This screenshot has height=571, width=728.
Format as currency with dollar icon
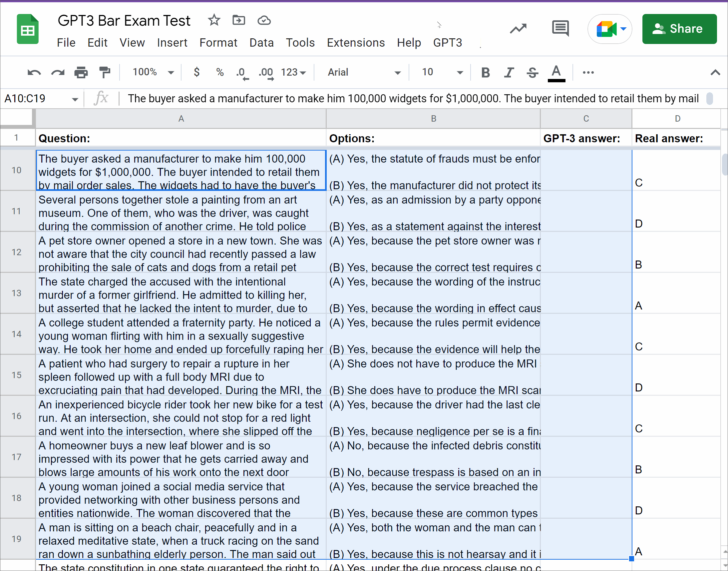(x=197, y=72)
